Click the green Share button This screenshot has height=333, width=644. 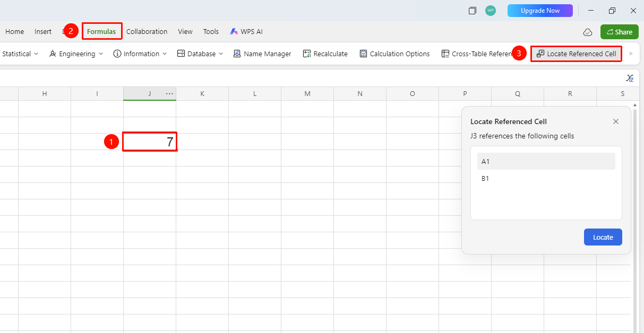[x=619, y=32]
